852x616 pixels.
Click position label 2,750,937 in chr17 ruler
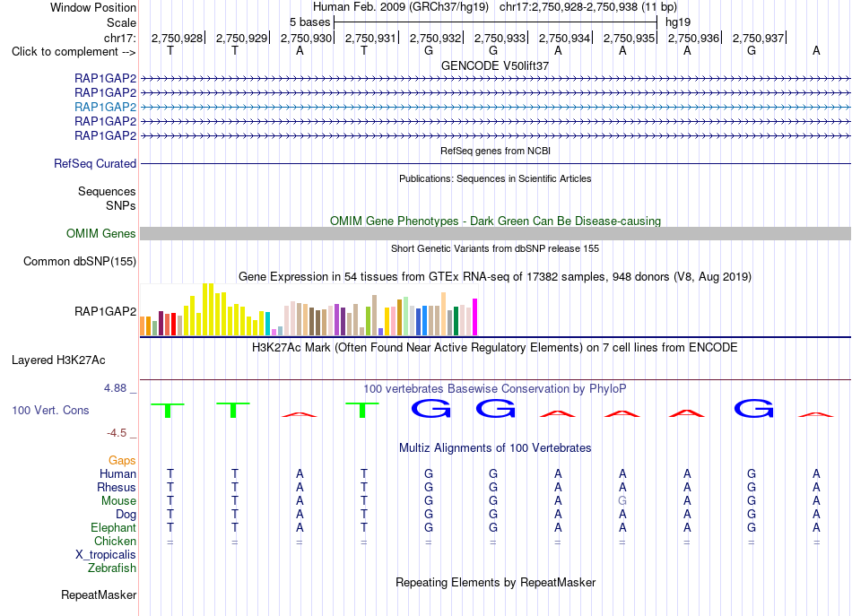[758, 38]
